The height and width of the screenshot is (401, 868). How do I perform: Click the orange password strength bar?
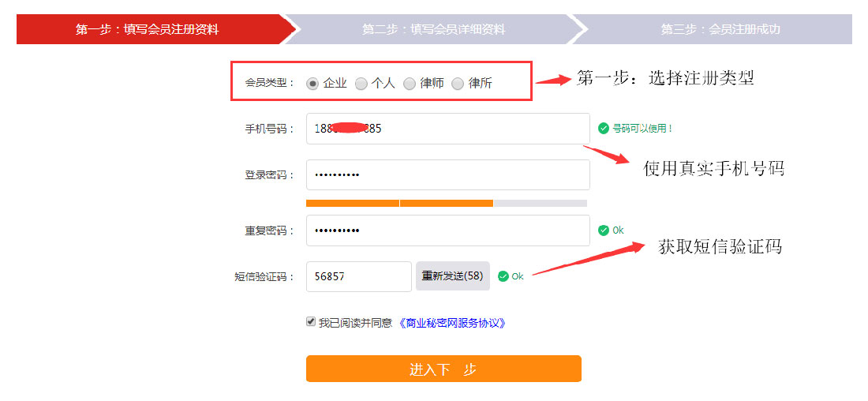point(400,204)
